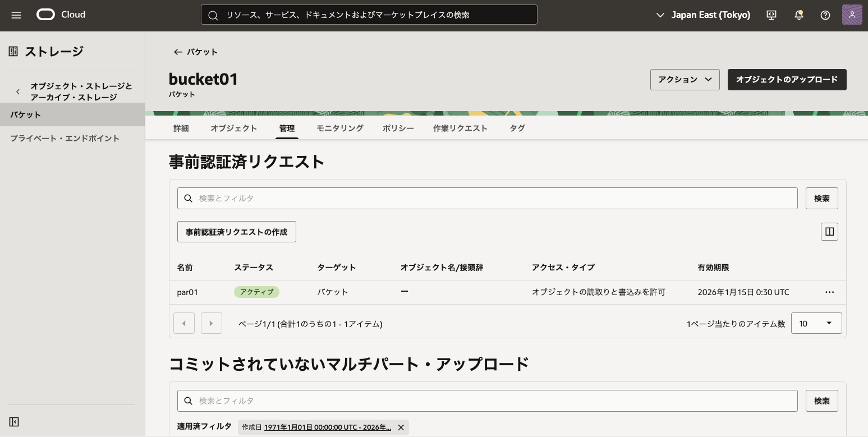The height and width of the screenshot is (437, 868).
Task: Click 検索 button for multipart uploads
Action: [821, 401]
